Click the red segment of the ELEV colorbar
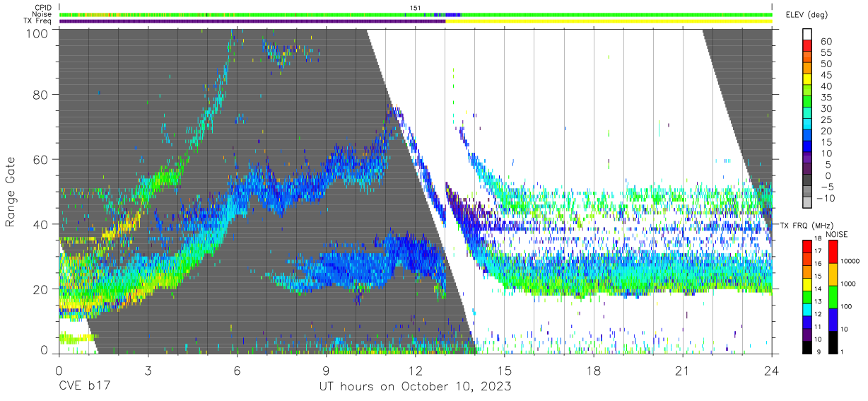The image size is (868, 401). 807,46
